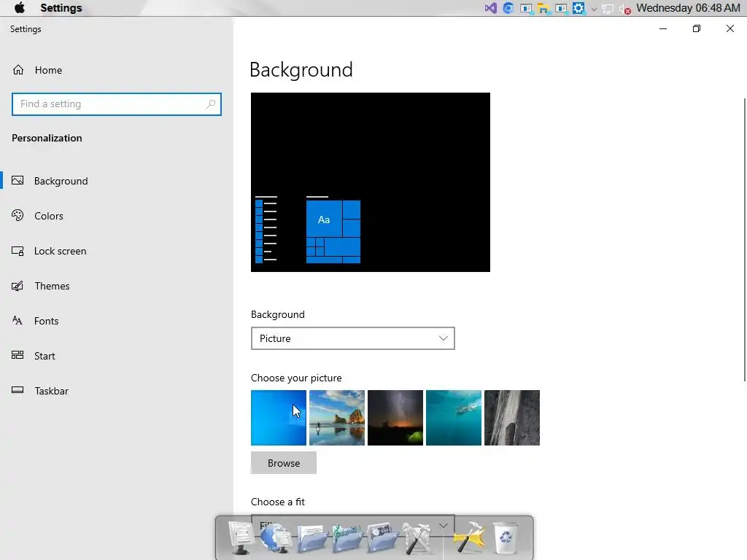Click the blue Settings gear tray icon
Screen dimensions: 747x560
tap(578, 8)
